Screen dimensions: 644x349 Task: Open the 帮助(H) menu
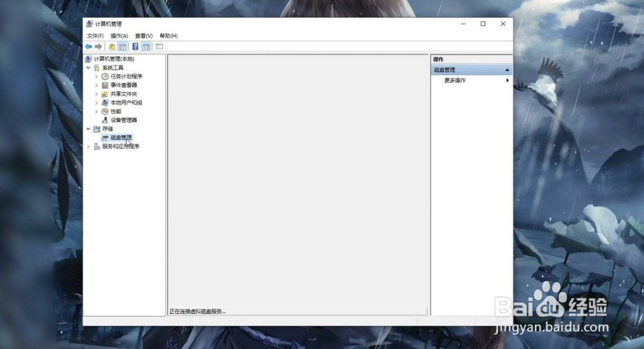tap(169, 36)
